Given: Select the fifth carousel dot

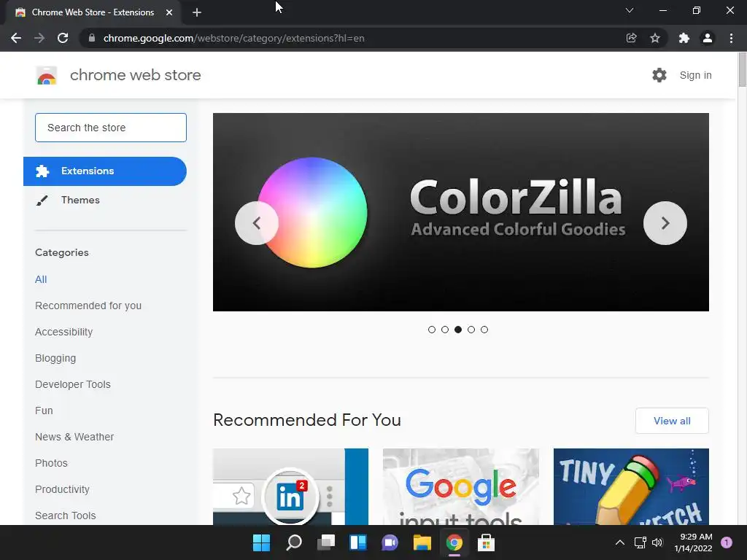Looking at the screenshot, I should pyautogui.click(x=484, y=330).
